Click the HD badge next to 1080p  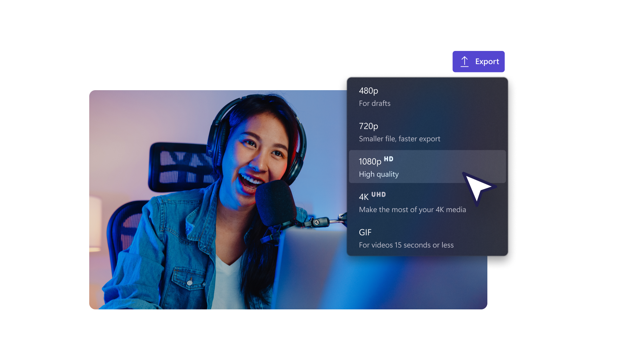pyautogui.click(x=388, y=159)
